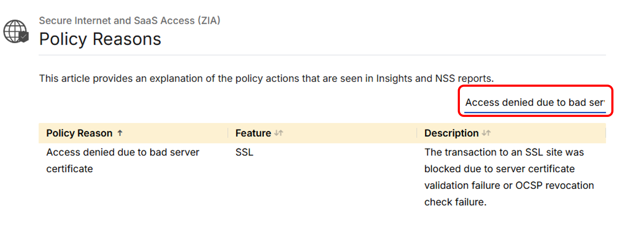
Task: Focus the search field containing 'Access denied'
Action: [x=535, y=102]
